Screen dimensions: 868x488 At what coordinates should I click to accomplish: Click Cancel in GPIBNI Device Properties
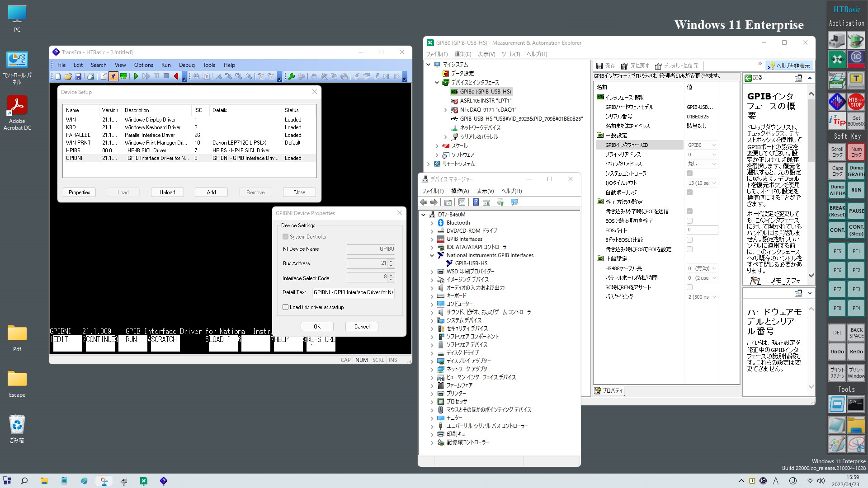click(362, 327)
